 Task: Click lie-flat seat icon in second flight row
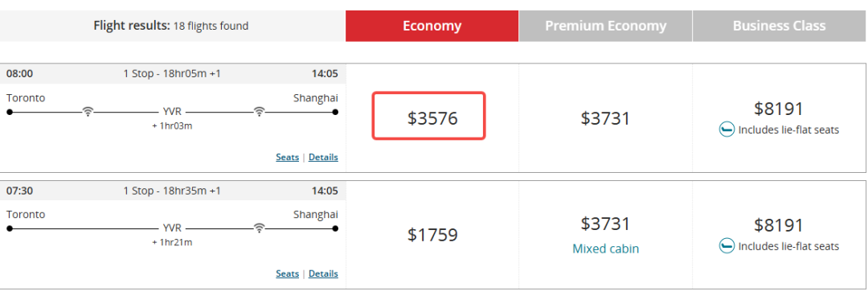pos(727,246)
